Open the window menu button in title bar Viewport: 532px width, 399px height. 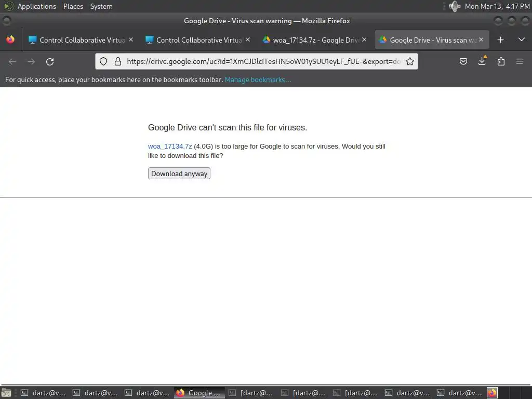pyautogui.click(x=6, y=21)
